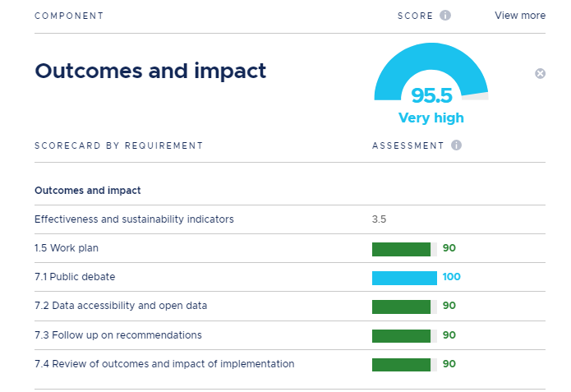The image size is (571, 392).
Task: Open 7.2 Data accessibility and open data
Action: coord(121,306)
